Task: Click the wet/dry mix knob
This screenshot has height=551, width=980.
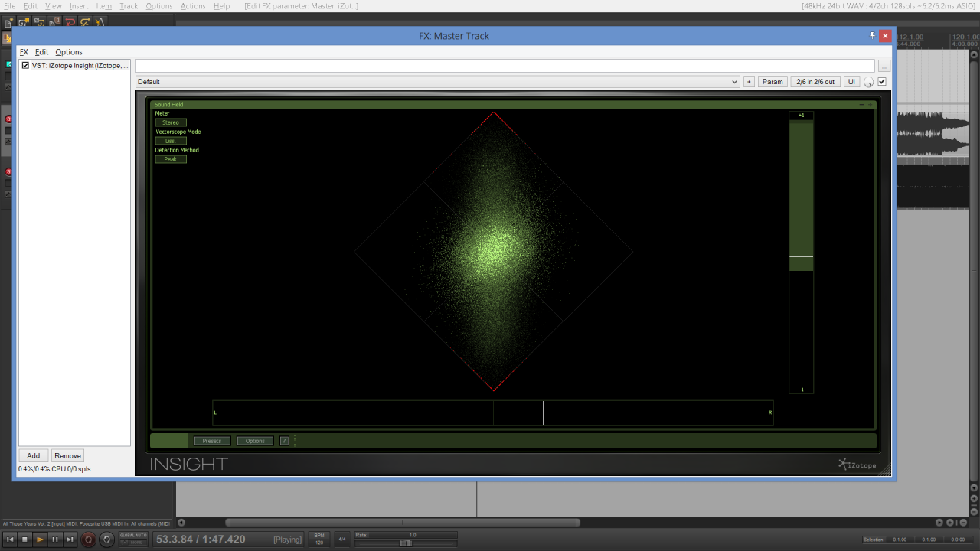Action: 869,82
